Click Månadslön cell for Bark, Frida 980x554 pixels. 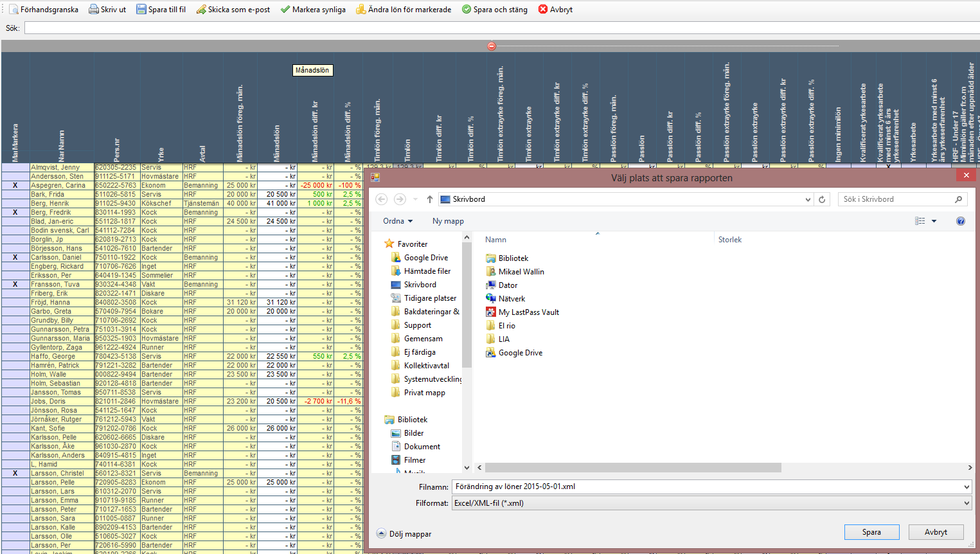tap(278, 194)
